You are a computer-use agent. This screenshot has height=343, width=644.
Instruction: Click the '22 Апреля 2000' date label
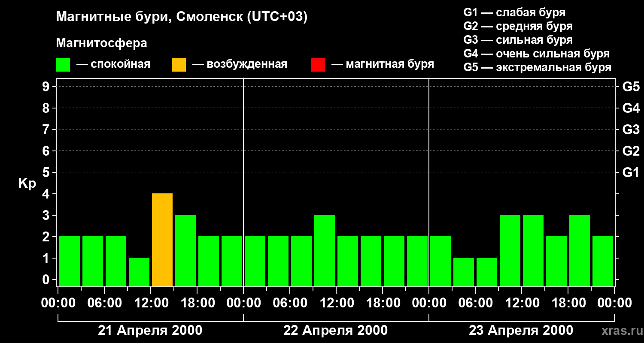point(335,331)
